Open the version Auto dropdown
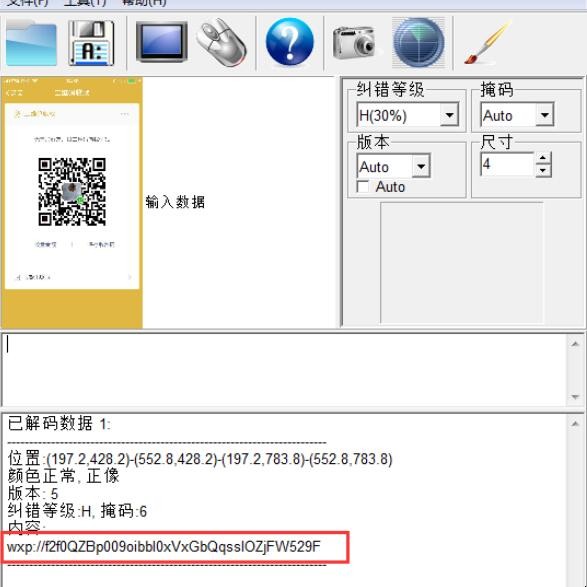 (x=421, y=166)
